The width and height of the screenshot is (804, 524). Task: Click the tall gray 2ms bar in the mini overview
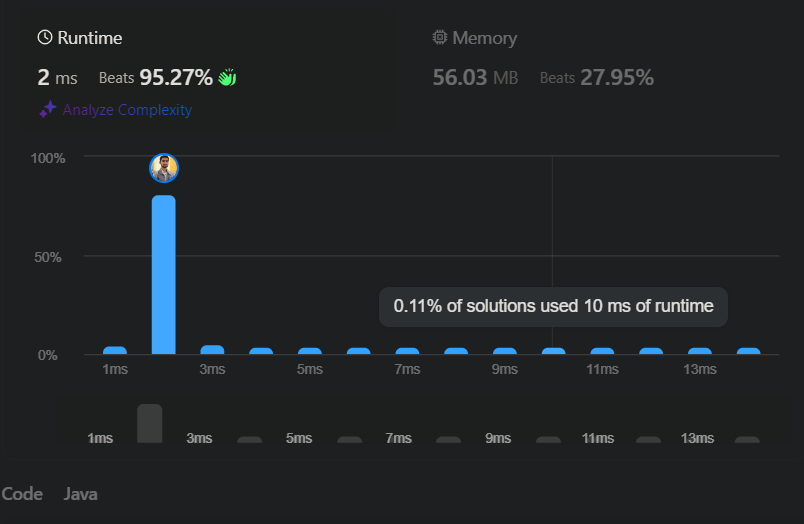point(150,424)
